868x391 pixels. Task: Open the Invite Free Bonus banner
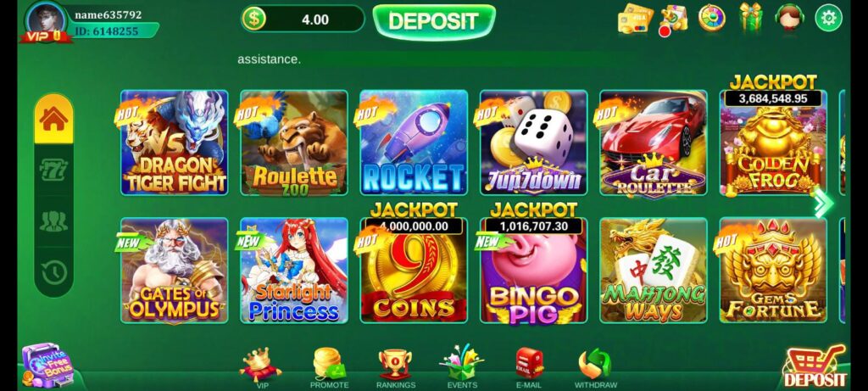48,366
